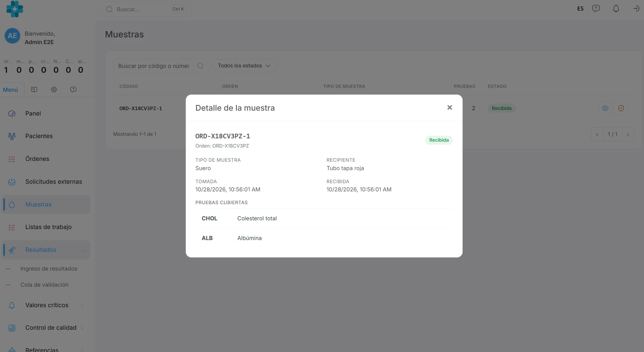Open Ingreso de resultados submenu item
The image size is (644, 352).
coord(49,268)
